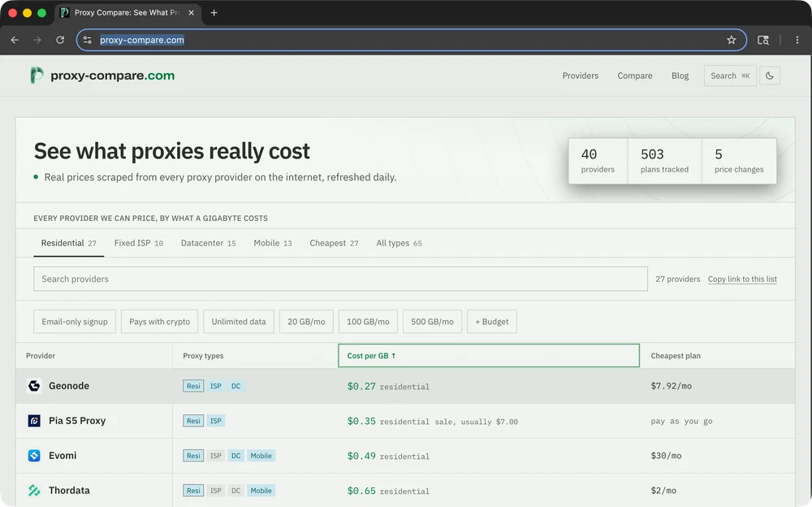Click the Proxy types column header
812x507 pixels.
(x=203, y=356)
